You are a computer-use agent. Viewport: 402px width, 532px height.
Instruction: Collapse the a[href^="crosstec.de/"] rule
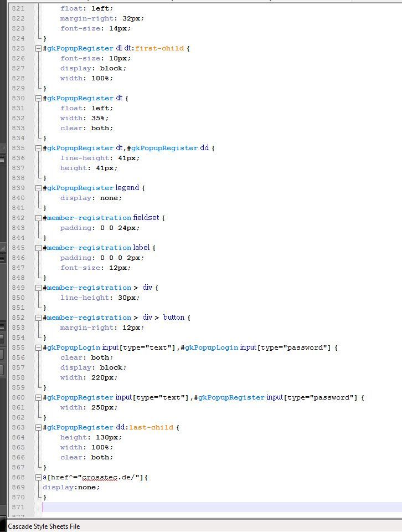(38, 477)
